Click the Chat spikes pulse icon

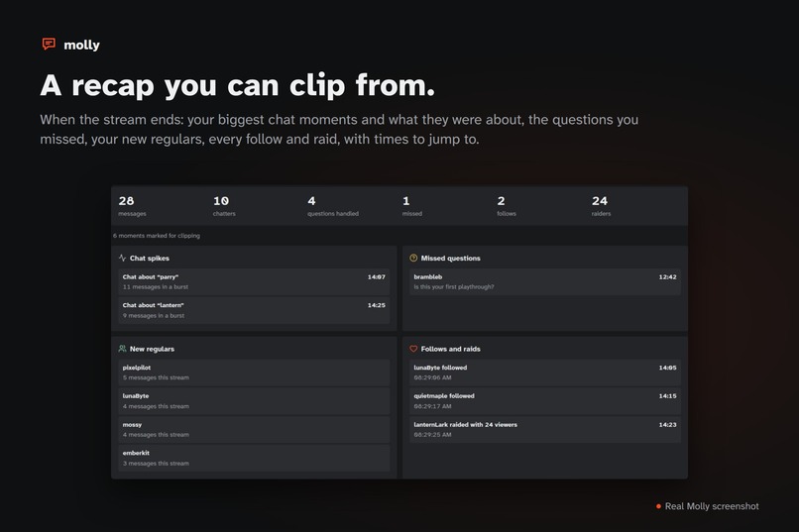(122, 259)
